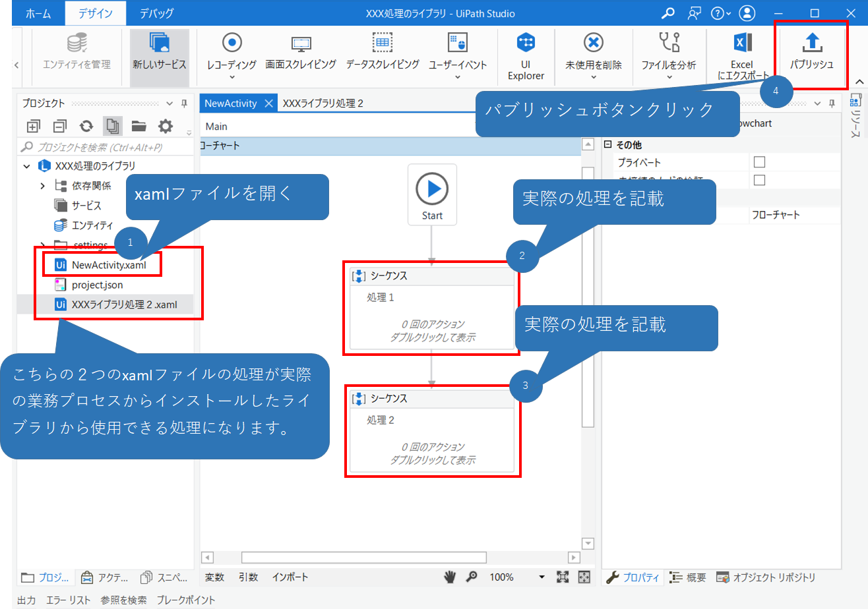868x609 pixels.
Task: Open 画面スクレイピング tool
Action: (301, 51)
